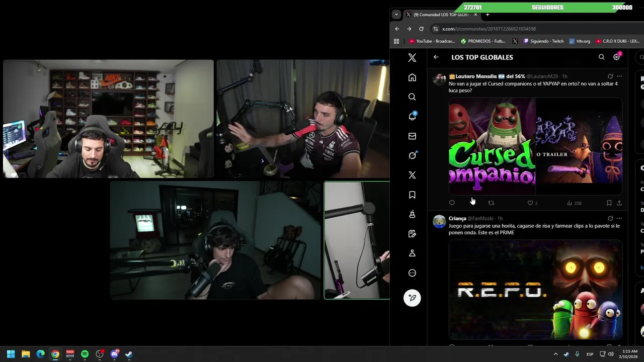Open Steam from taskbar
The width and height of the screenshot is (644, 362).
[129, 354]
